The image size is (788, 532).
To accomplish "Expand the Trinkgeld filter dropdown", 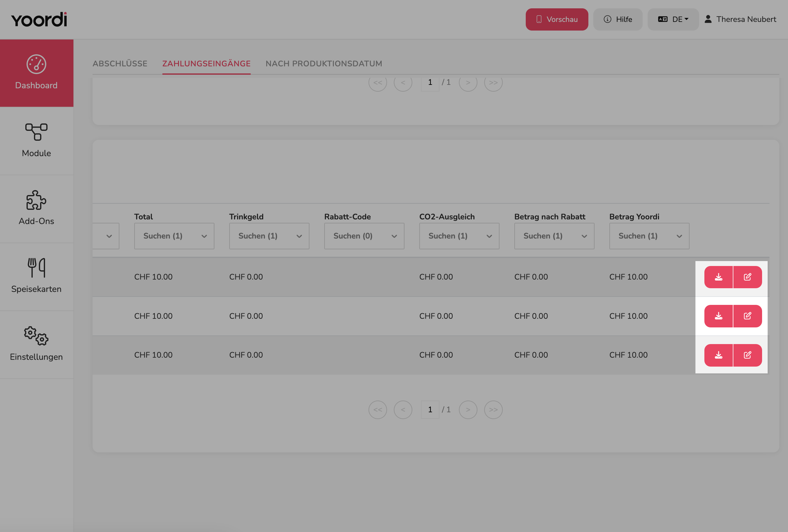I will click(x=269, y=236).
